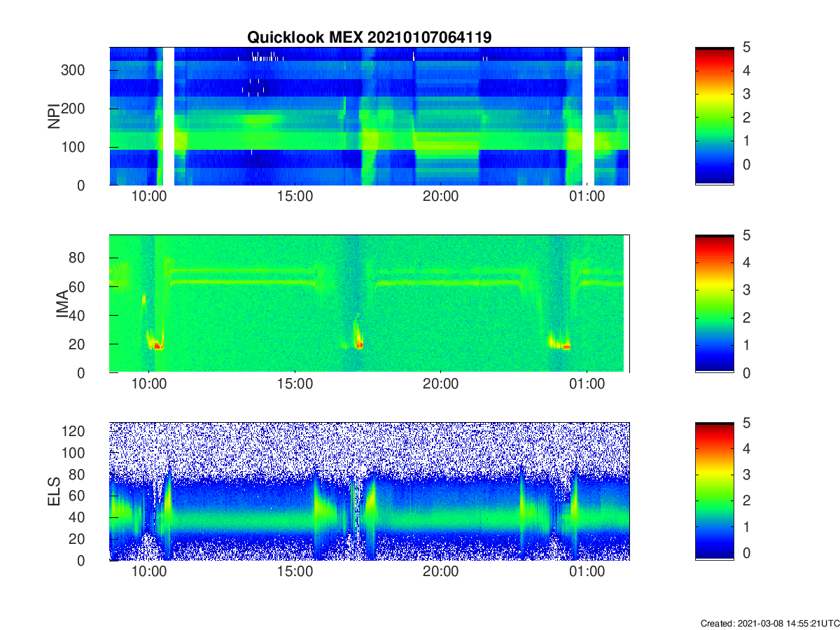The height and width of the screenshot is (630, 840).
Task: Click the 10:00 tick under NPI plot
Action: coord(150,197)
